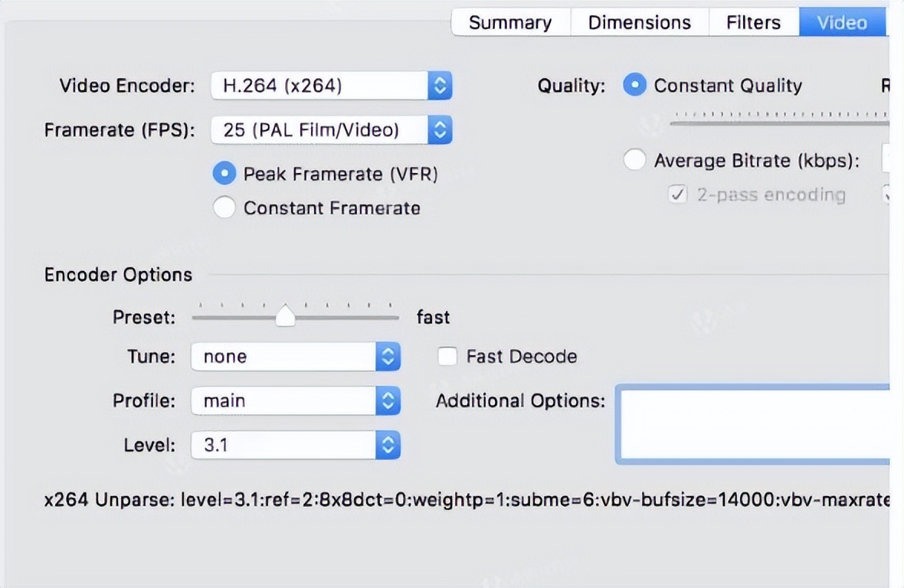Viewport: 904px width, 588px height.
Task: Click the Profile dropdown arrow icon
Action: [x=387, y=400]
